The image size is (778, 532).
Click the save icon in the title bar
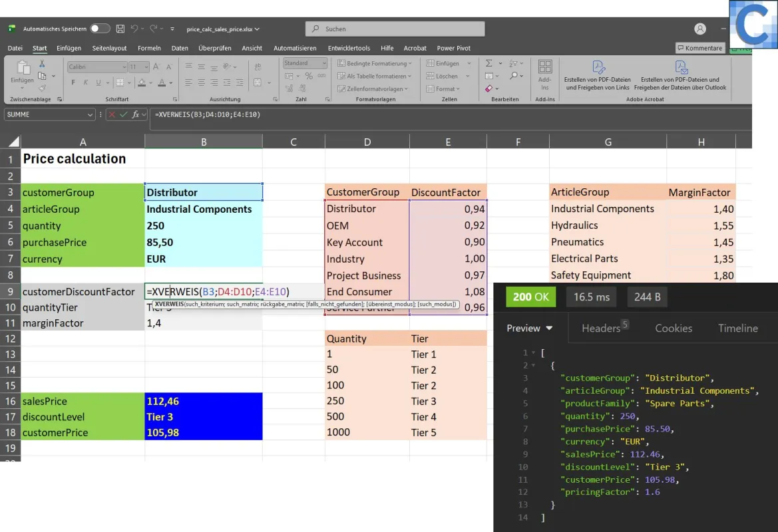pos(120,29)
